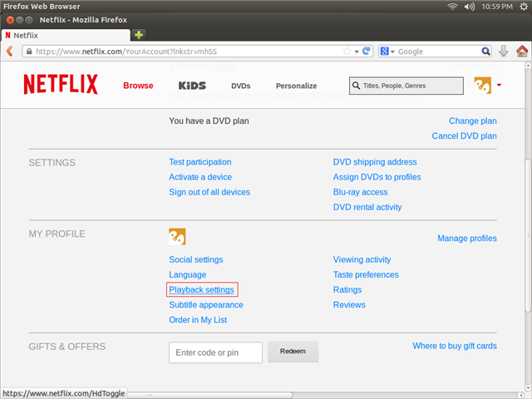Open the sound volume indicator
Viewport: 532px width, 399px height.
(x=469, y=7)
